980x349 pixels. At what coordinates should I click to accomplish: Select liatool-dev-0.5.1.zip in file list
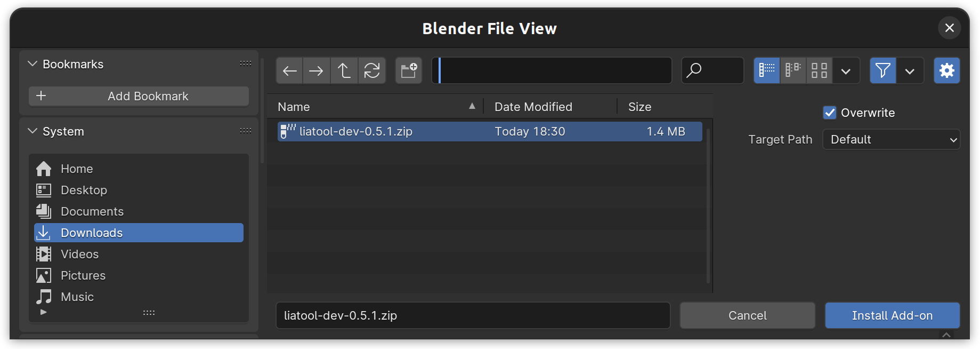pyautogui.click(x=490, y=131)
